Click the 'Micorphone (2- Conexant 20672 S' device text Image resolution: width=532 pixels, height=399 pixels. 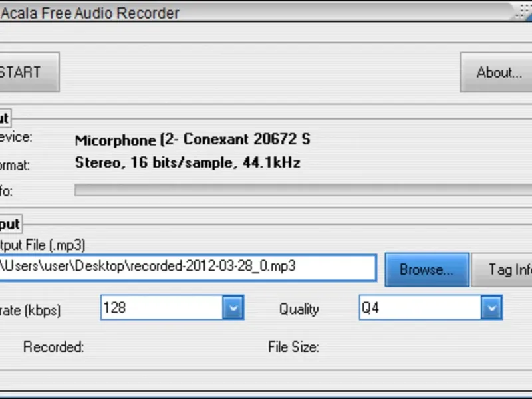tap(192, 140)
